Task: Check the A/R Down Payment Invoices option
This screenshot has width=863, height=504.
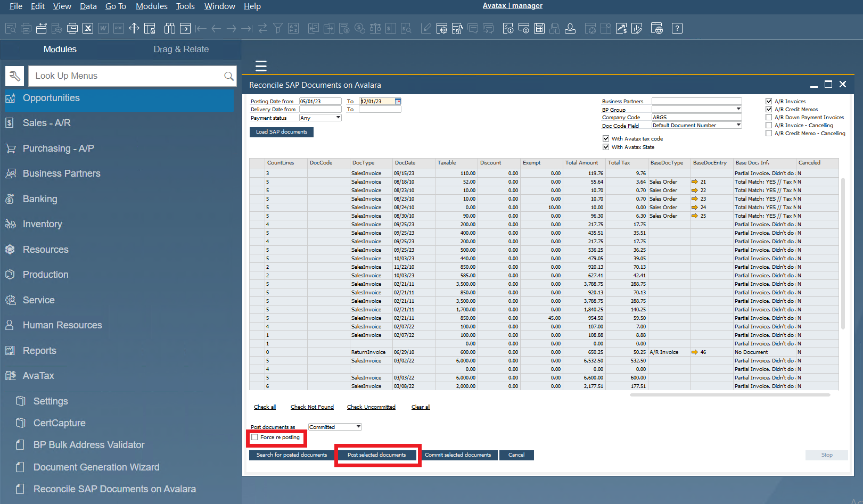Action: tap(769, 117)
